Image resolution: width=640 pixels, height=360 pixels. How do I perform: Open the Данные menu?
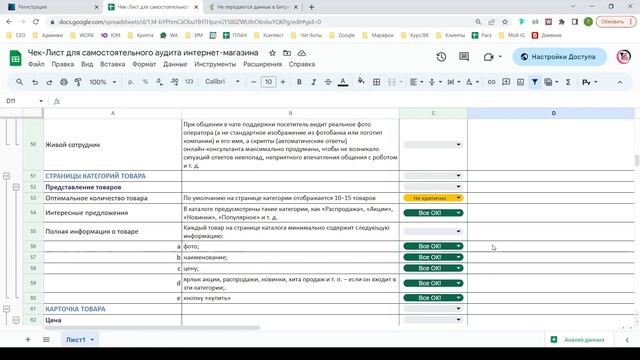[175, 64]
